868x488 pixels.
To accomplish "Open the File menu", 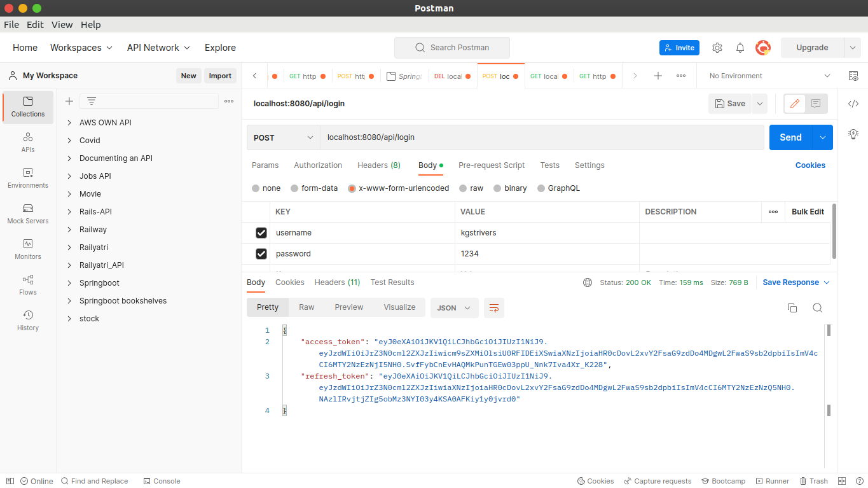I will [11, 25].
